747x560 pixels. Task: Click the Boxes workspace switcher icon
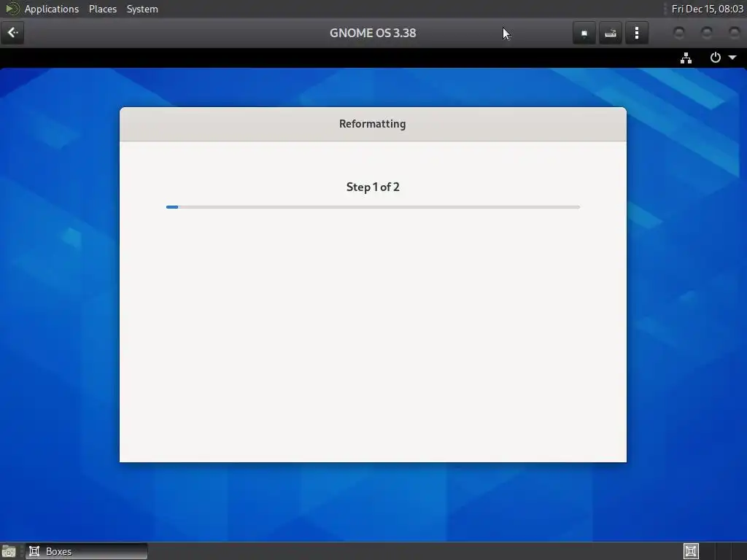(691, 551)
